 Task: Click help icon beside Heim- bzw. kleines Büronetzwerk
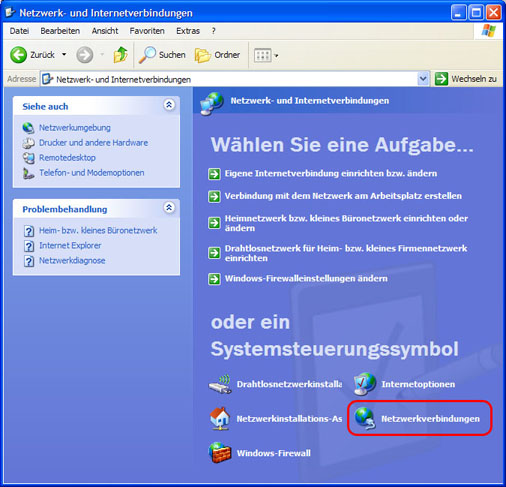pos(29,231)
